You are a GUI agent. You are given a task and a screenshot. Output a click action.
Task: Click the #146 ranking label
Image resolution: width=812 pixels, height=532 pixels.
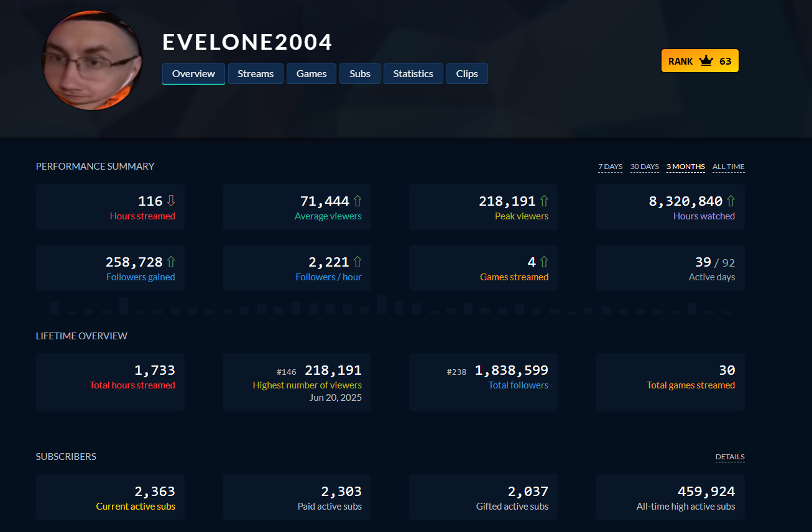point(287,372)
